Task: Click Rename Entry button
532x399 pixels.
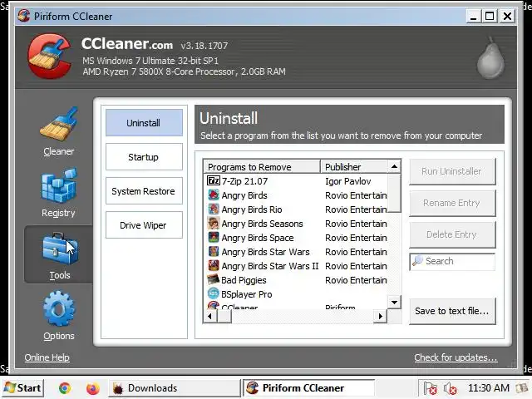Action: click(x=452, y=203)
